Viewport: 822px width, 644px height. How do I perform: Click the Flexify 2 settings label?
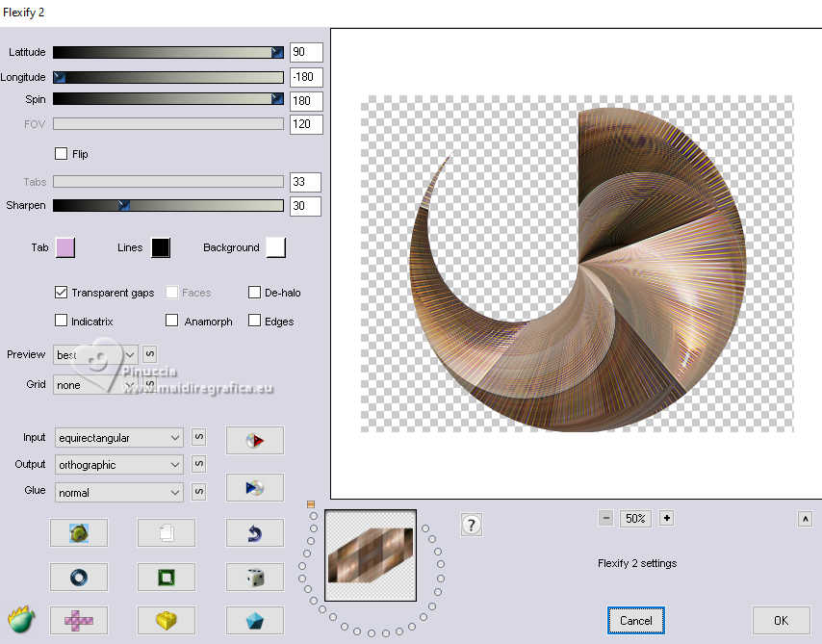[x=637, y=563]
